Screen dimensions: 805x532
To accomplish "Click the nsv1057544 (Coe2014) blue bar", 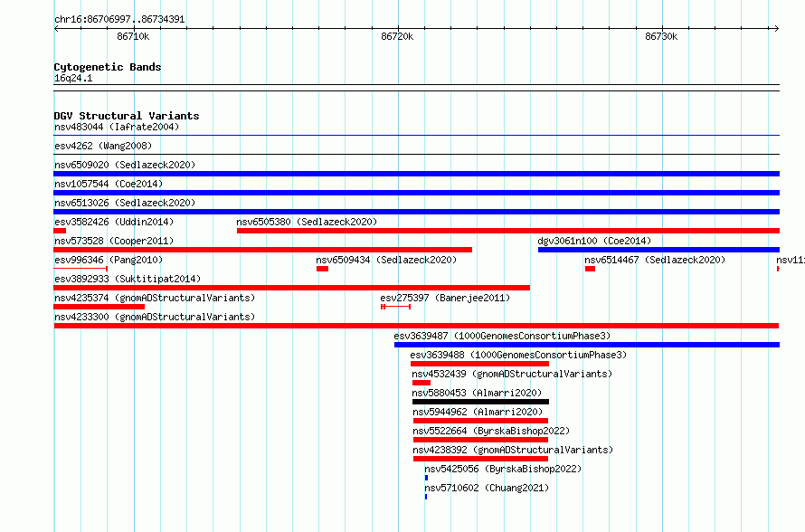I will pos(416,193).
